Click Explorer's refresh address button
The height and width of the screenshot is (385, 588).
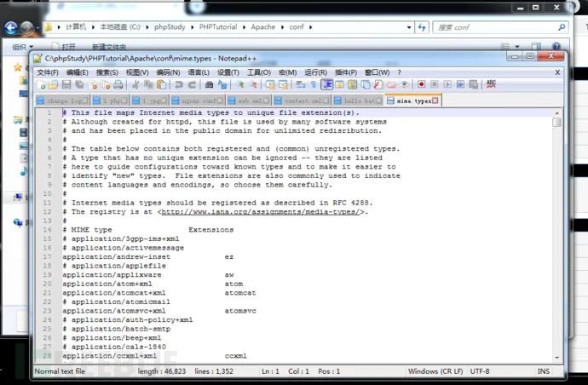422,27
